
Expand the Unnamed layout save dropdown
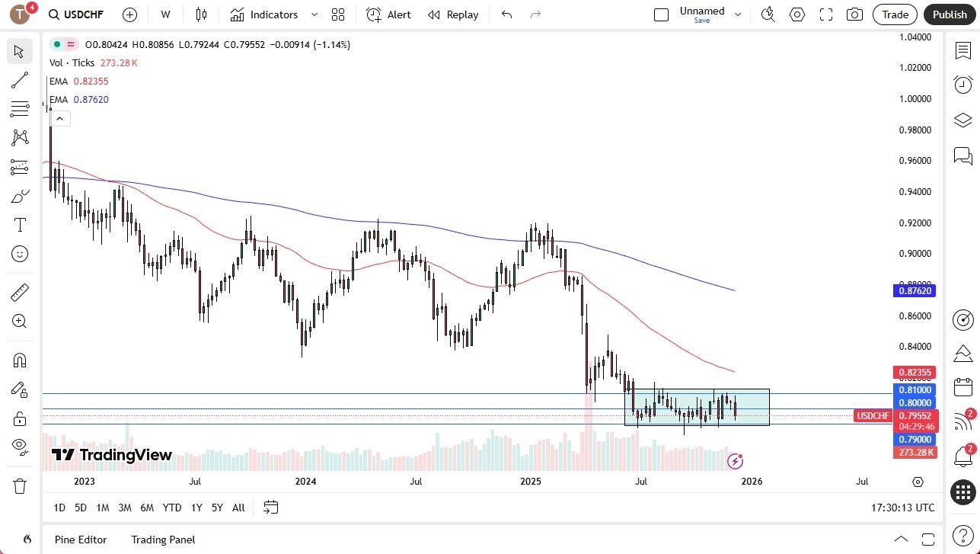click(736, 14)
